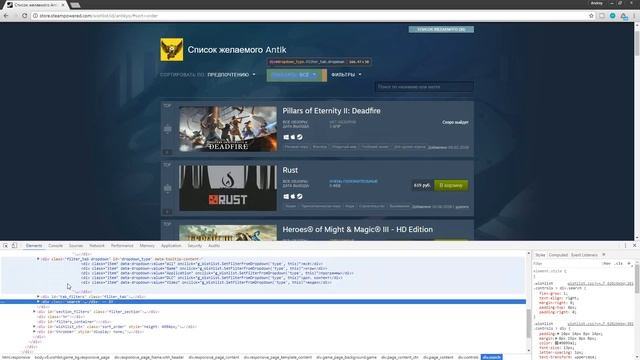This screenshot has height=360, width=640.
Task: Open sort by ПРЕДПОЧТЕНИЮ dropdown
Action: pos(231,75)
